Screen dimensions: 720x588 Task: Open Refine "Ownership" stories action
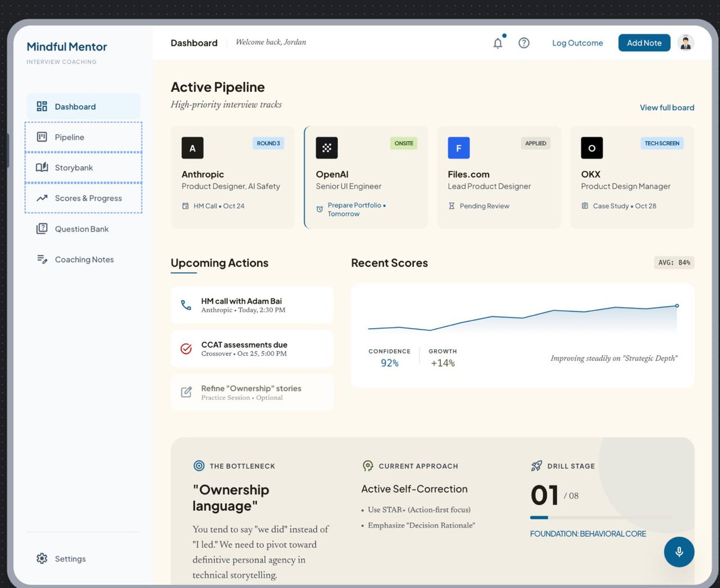(252, 392)
